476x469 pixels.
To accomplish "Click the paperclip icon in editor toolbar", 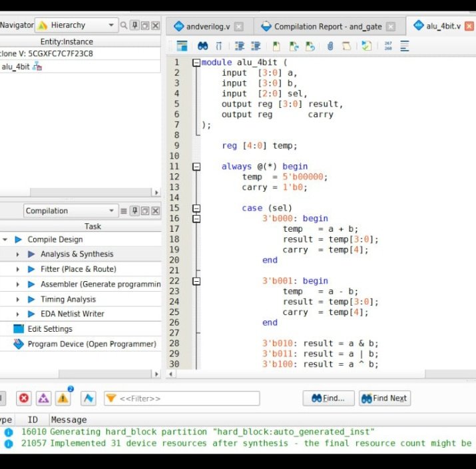I will pyautogui.click(x=330, y=46).
